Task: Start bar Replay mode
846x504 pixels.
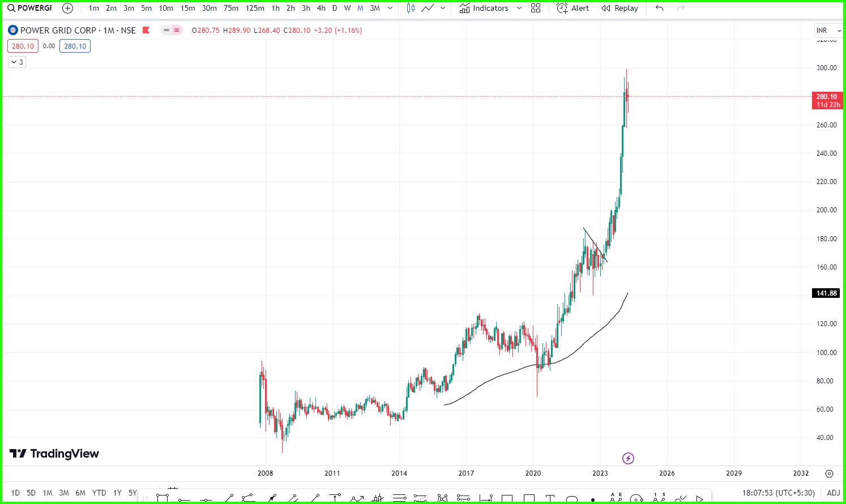Action: (619, 8)
